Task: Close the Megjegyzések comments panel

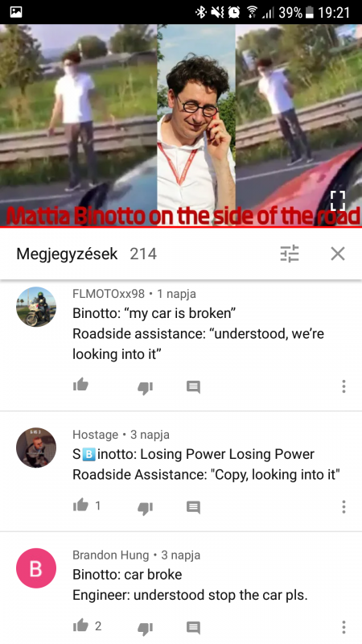Action: tap(338, 254)
